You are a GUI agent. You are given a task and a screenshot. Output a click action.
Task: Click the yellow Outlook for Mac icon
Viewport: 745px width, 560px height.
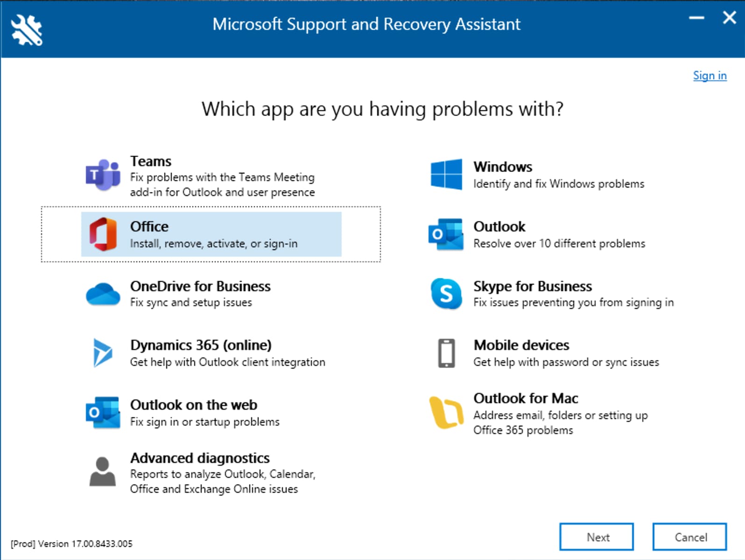click(x=446, y=413)
